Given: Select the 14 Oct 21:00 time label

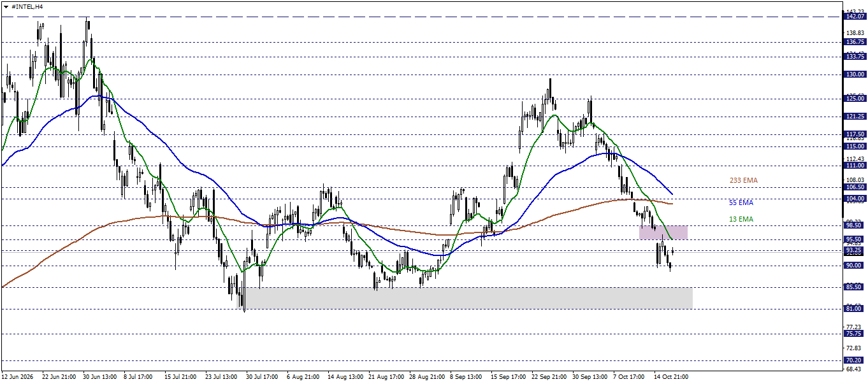Looking at the screenshot, I should coord(671,377).
